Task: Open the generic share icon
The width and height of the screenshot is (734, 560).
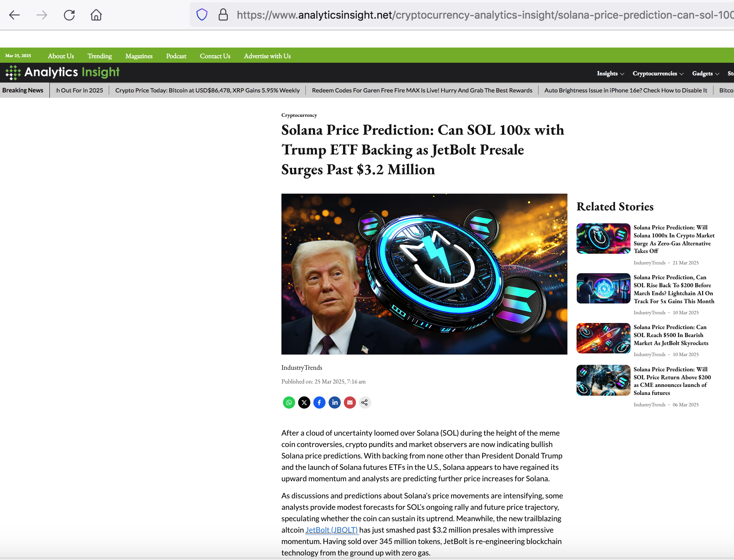Action: pos(365,402)
